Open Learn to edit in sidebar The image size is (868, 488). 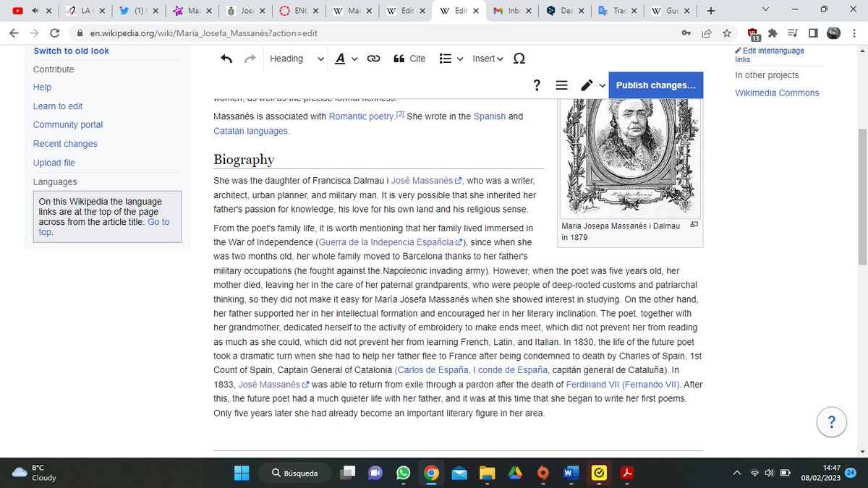[x=58, y=106]
